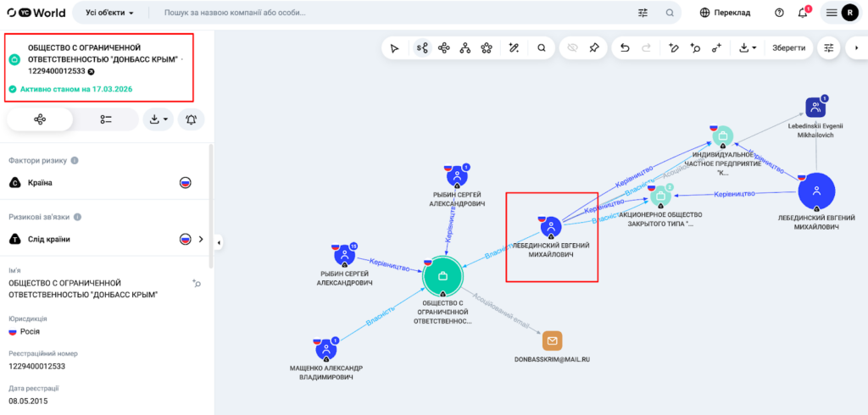Switch left panel to list view

click(x=106, y=119)
